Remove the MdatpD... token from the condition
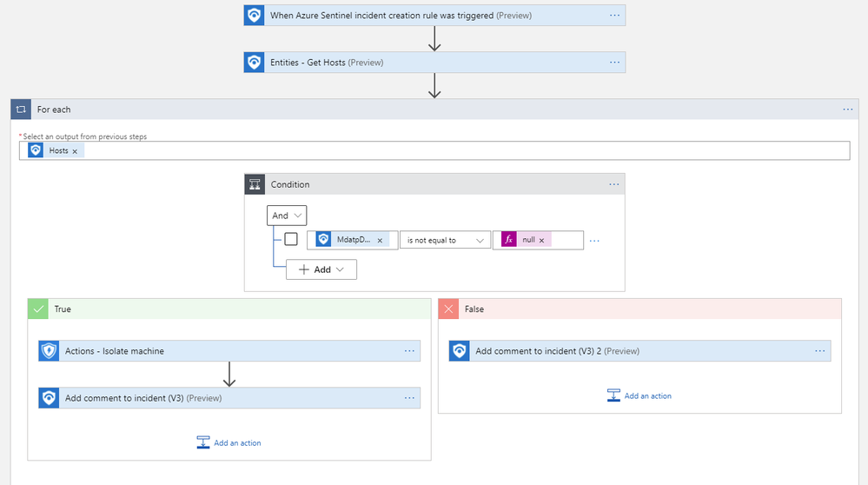The image size is (868, 485). pyautogui.click(x=380, y=240)
